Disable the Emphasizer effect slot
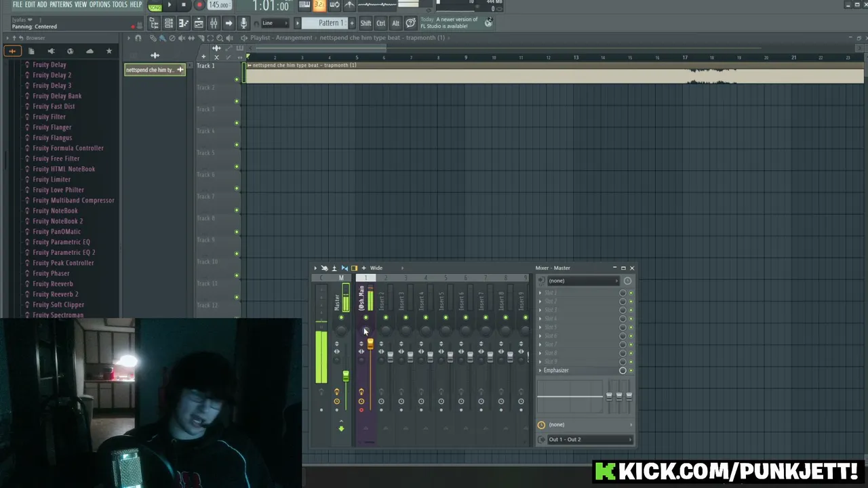Viewport: 868px width, 488px height. point(630,370)
